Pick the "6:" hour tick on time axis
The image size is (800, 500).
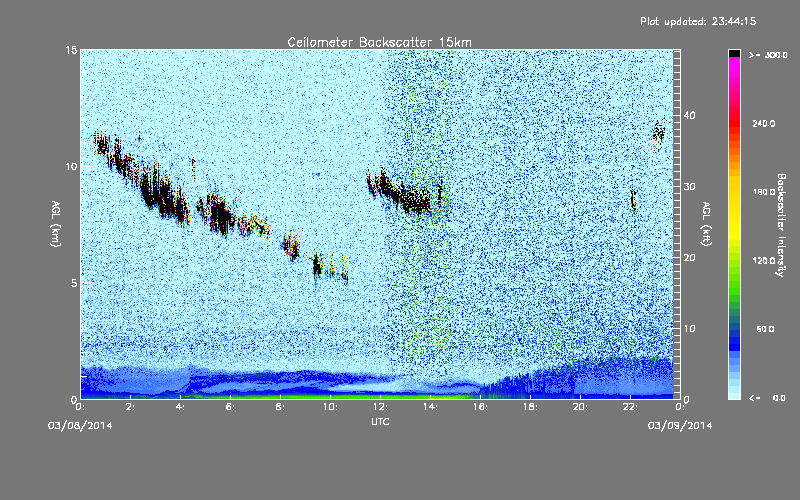pos(230,407)
